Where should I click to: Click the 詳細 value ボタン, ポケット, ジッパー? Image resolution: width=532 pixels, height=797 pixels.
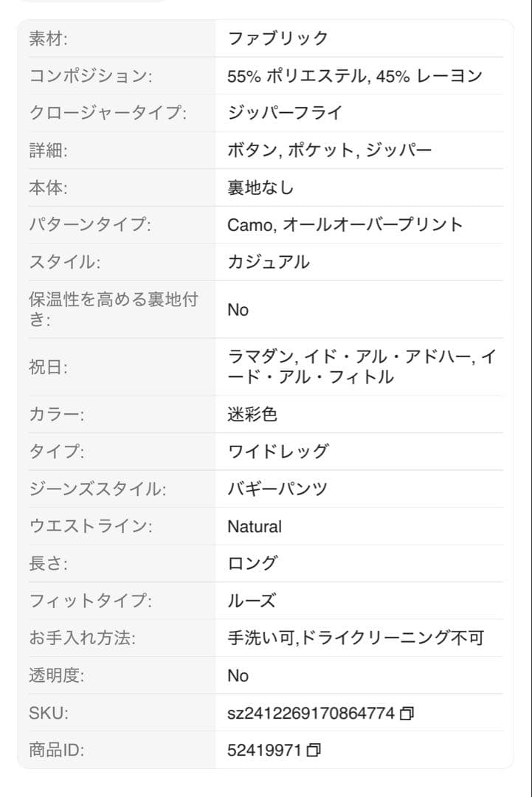tap(329, 151)
